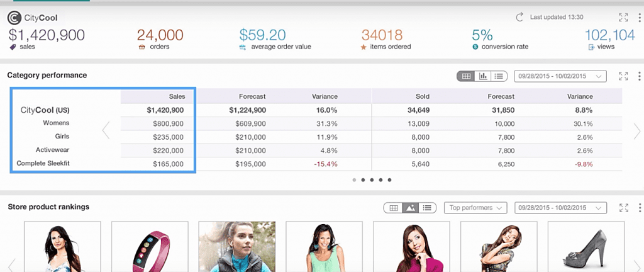Switch Category performance to table view
644x272 pixels.
(x=466, y=76)
